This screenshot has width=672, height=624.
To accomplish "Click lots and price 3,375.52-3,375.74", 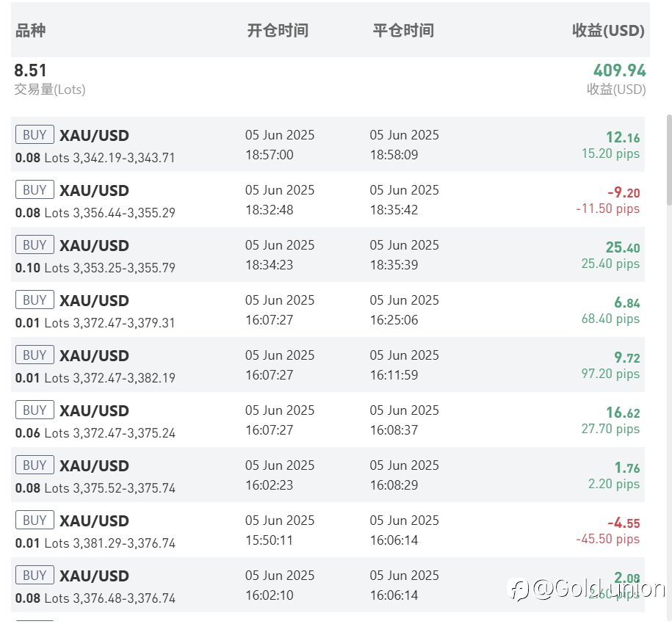I will coord(95,487).
